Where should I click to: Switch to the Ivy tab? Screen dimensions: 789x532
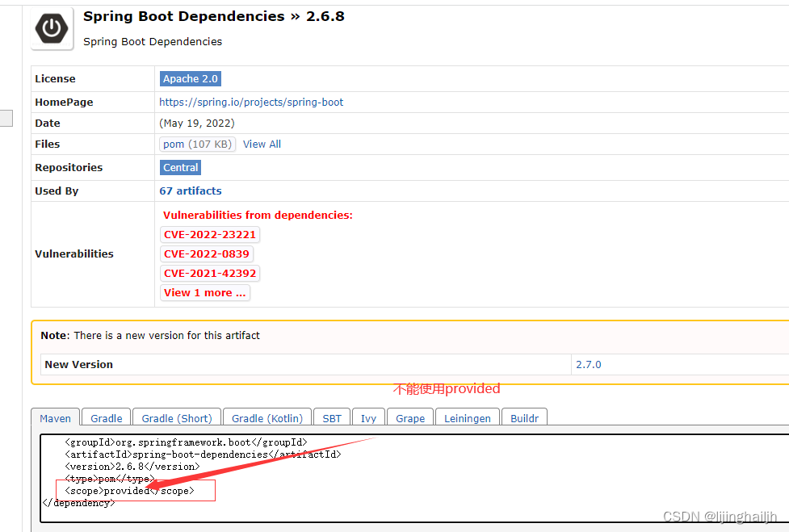[x=368, y=418]
